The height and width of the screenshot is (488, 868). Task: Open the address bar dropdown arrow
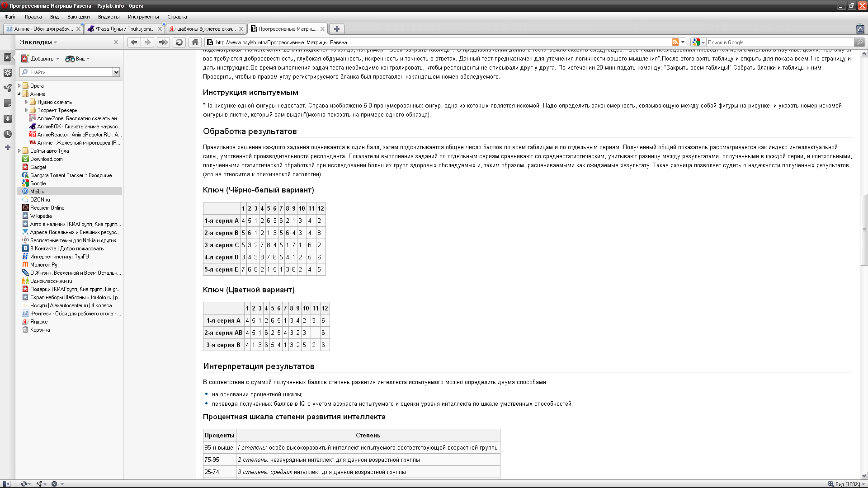(x=683, y=42)
